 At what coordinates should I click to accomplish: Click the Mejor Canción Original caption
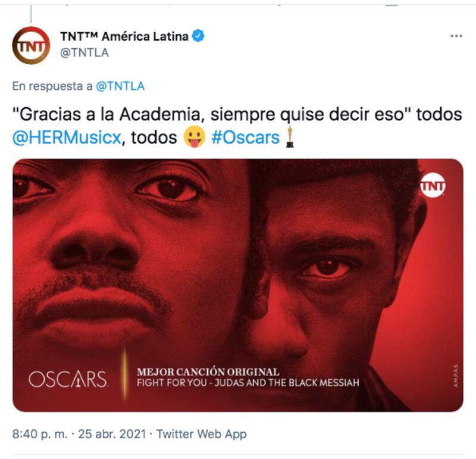[208, 372]
